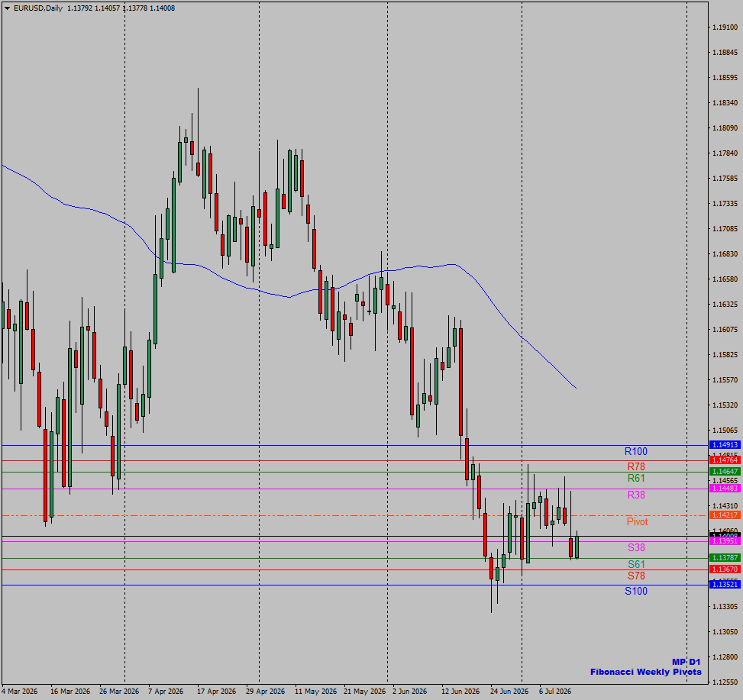Click the 1.16325 price axis label
Screen dimensions: 743x700
click(x=725, y=304)
